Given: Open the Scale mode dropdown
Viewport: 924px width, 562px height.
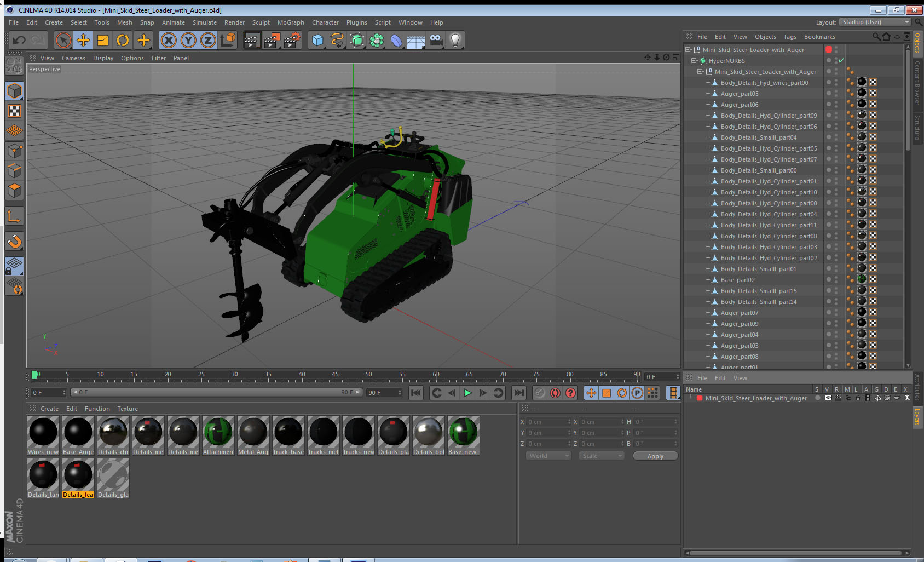Looking at the screenshot, I should click(x=602, y=456).
